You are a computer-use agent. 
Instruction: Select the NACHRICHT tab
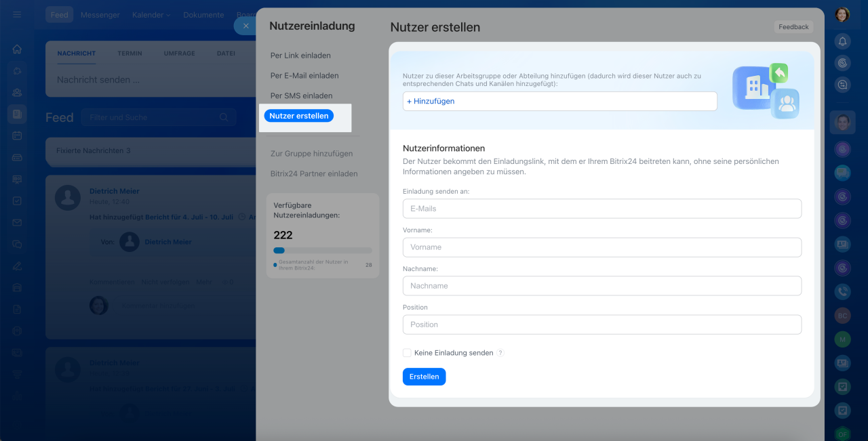77,54
